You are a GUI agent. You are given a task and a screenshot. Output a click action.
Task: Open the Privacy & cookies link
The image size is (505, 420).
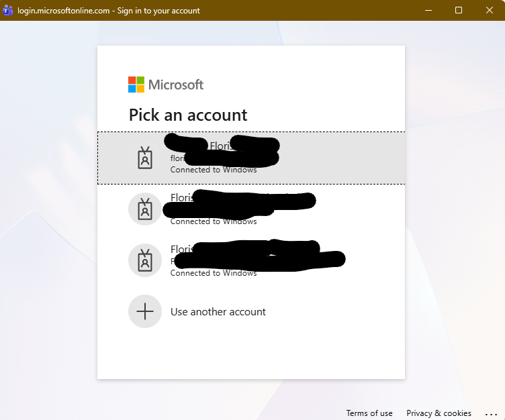click(x=439, y=413)
